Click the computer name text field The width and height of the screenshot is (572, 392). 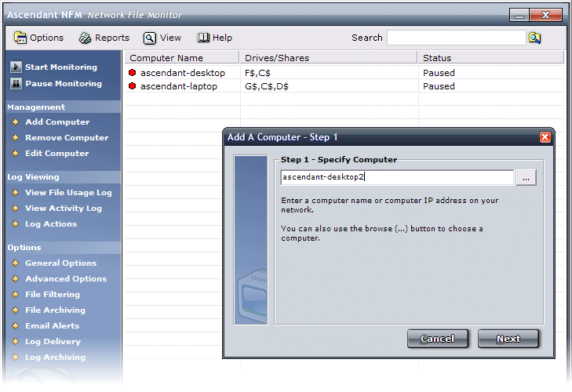click(x=397, y=177)
